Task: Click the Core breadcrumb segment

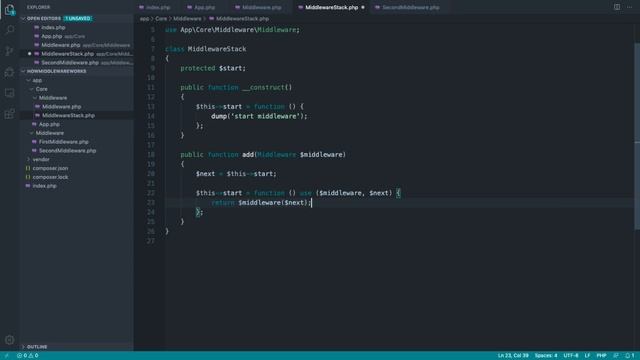Action: coord(161,19)
